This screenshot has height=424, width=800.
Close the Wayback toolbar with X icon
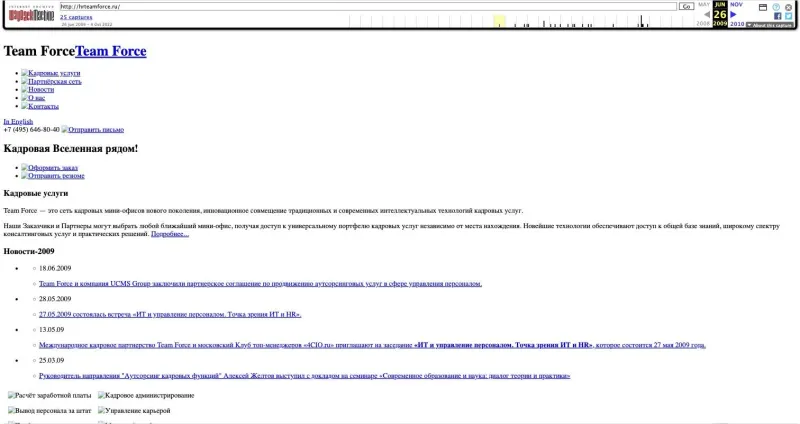pyautogui.click(x=789, y=7)
